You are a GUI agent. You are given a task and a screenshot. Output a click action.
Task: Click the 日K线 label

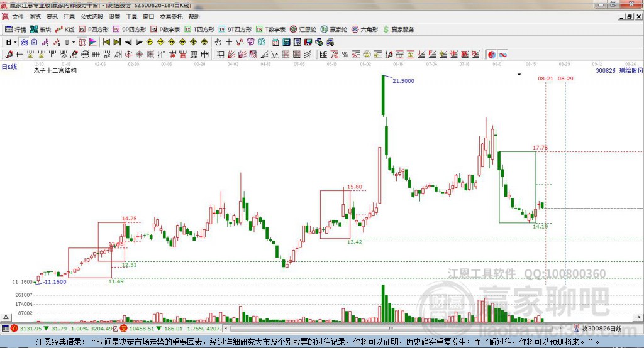click(x=9, y=67)
